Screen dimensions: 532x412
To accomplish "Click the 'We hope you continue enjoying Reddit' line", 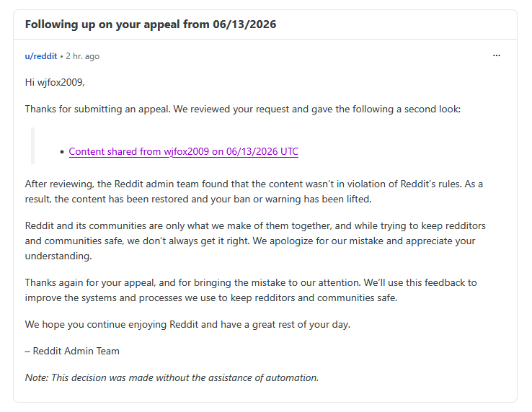I will tap(187, 325).
